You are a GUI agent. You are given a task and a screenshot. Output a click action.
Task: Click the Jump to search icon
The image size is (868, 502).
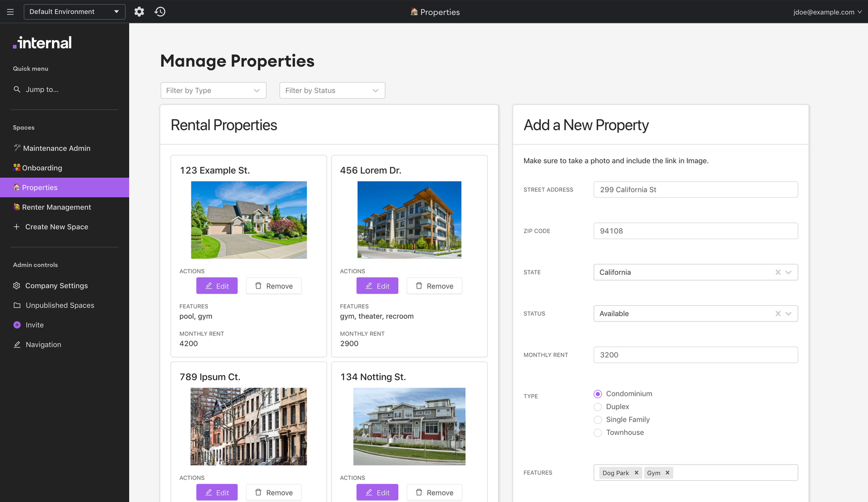[17, 89]
